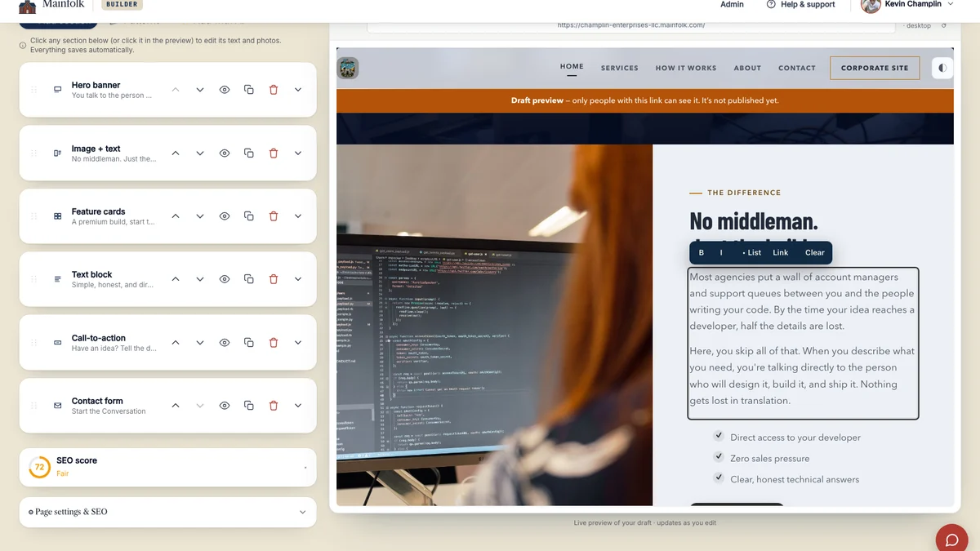Screen dimensions: 980x551
Task: Move the Contact form section up
Action: [x=176, y=406]
